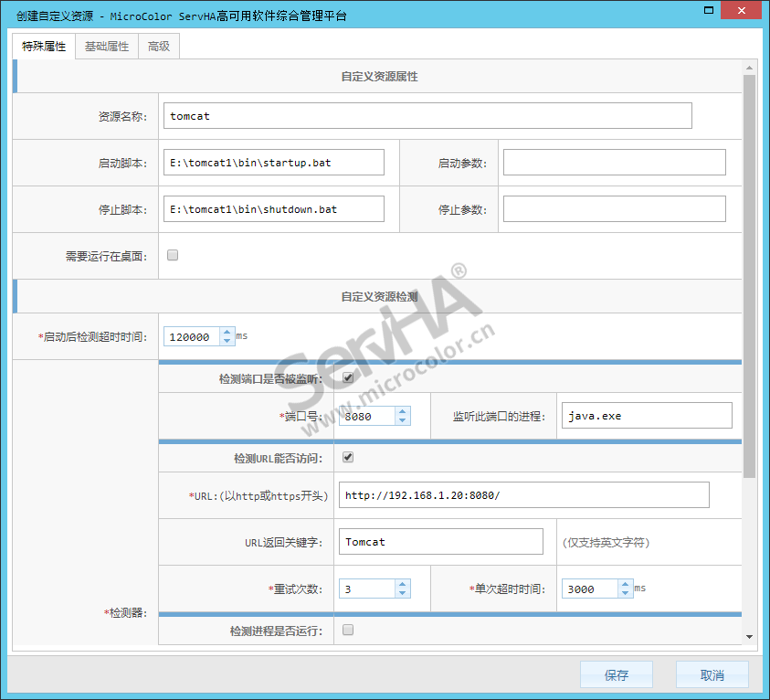Decrease the retry count (重试次数) value

coord(402,594)
